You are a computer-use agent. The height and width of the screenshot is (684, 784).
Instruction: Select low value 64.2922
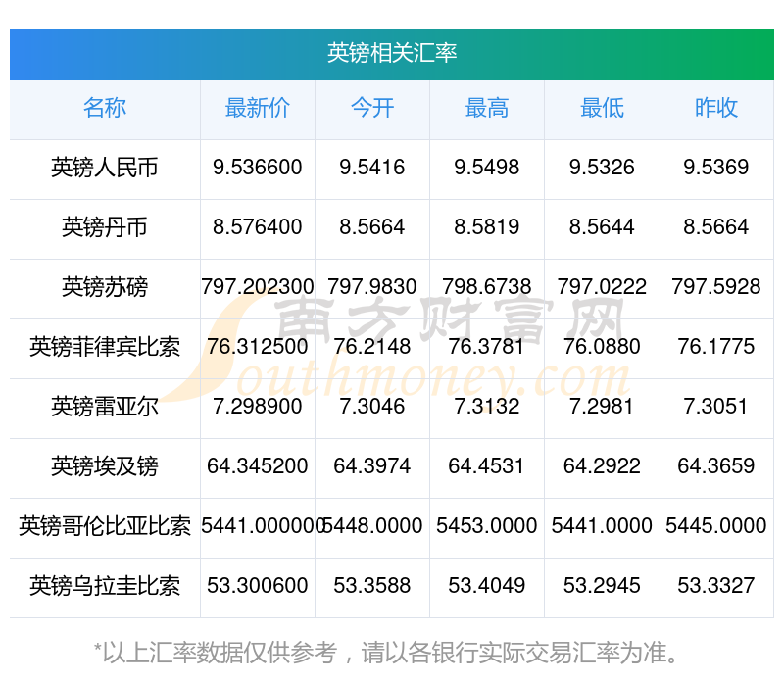[x=602, y=466]
